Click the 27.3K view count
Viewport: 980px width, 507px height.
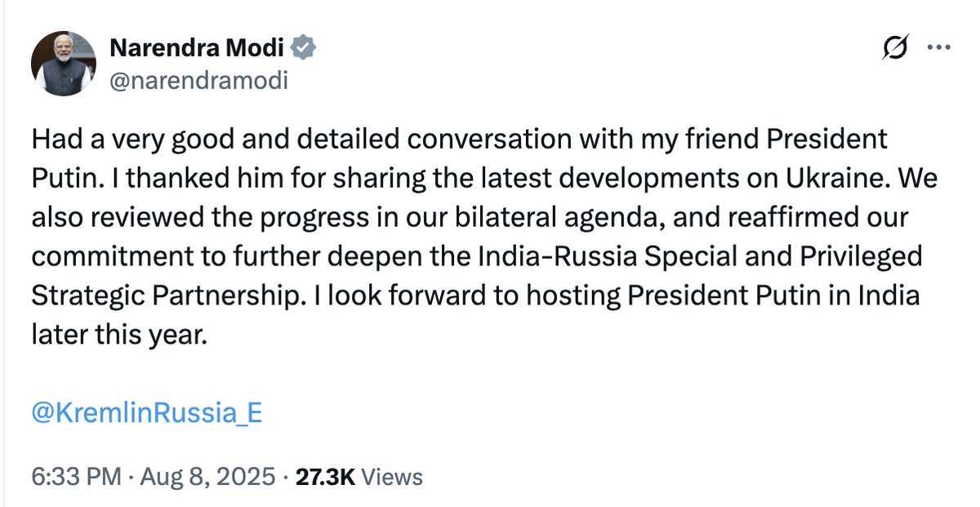pyautogui.click(x=324, y=477)
